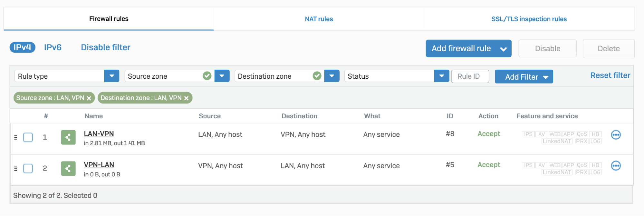Remove the Destination zone LAN, VPN filter tag

point(186,98)
